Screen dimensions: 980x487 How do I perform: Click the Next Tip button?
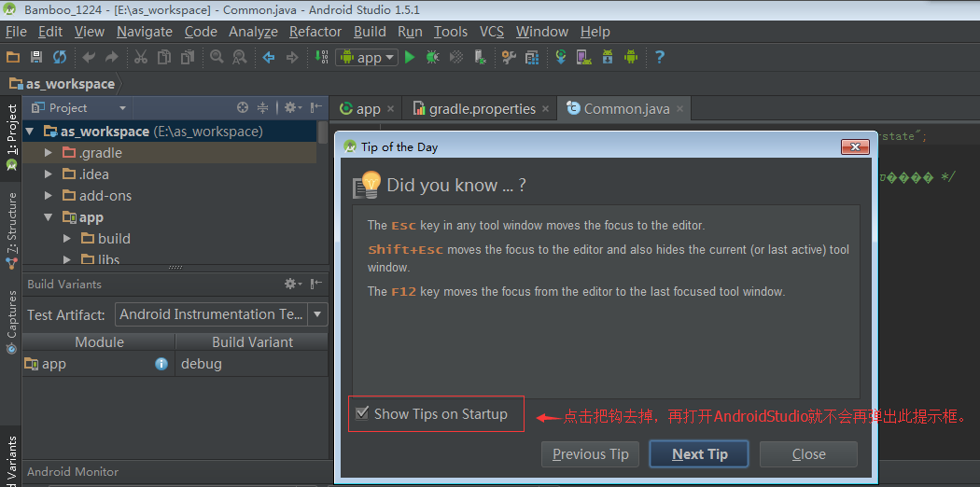(x=699, y=454)
